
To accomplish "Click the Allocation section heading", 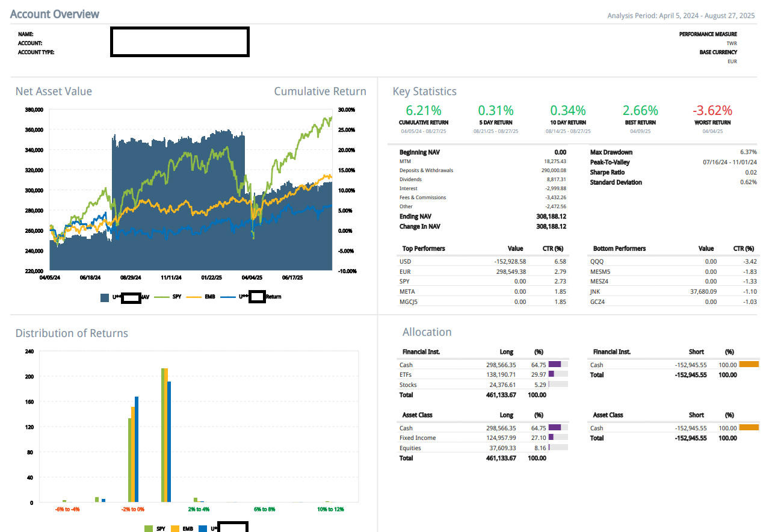I will point(427,332).
